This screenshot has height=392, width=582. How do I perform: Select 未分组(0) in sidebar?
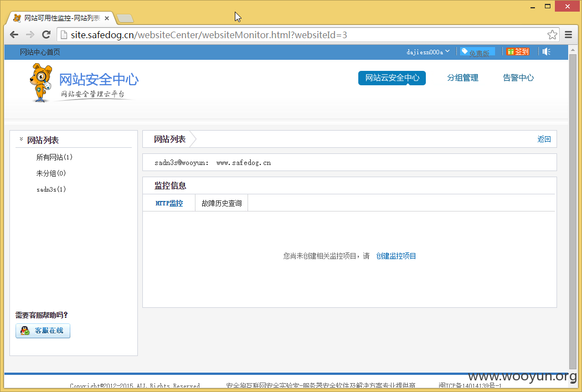[x=51, y=173]
